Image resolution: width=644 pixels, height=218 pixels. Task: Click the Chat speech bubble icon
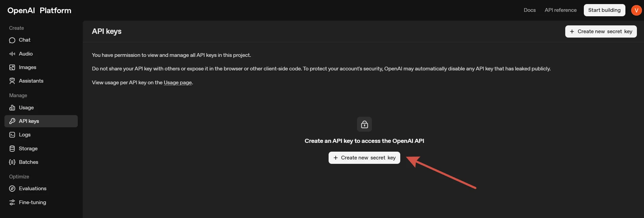(12, 40)
